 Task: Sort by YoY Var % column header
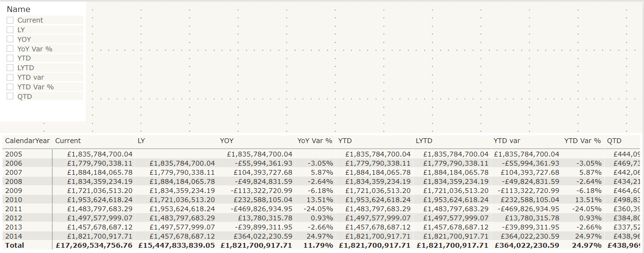pyautogui.click(x=315, y=141)
